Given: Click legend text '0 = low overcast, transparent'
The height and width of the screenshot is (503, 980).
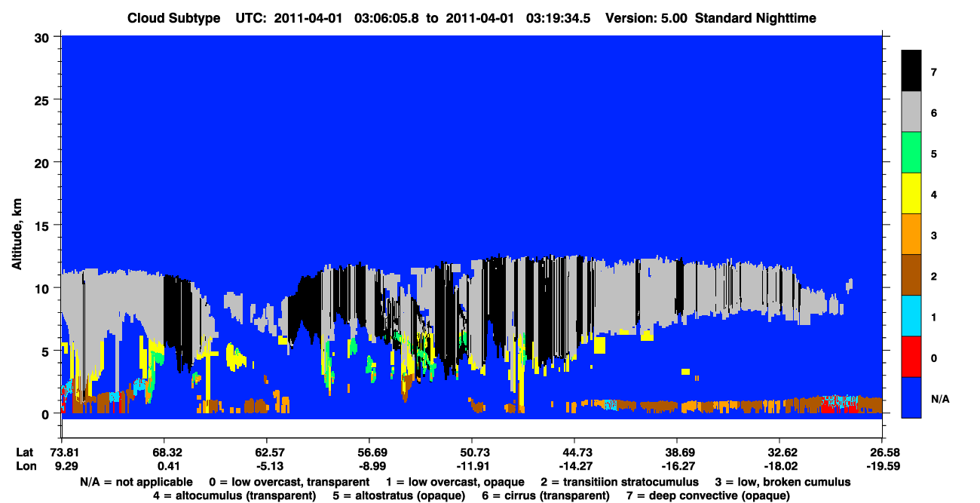Looking at the screenshot, I should click(x=289, y=482).
